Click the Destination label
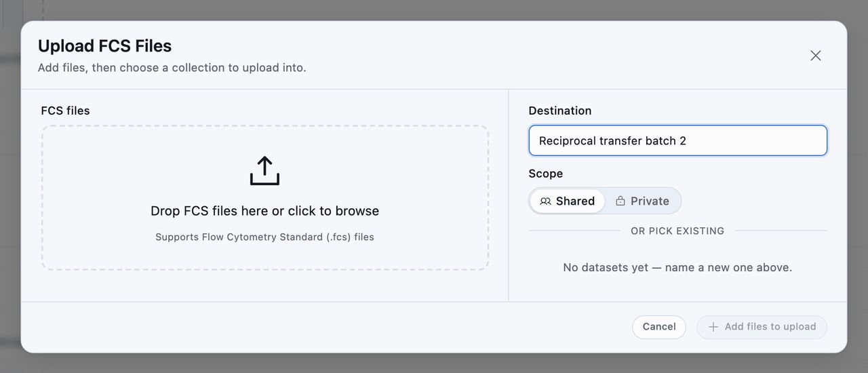This screenshot has height=373, width=868. tap(560, 111)
